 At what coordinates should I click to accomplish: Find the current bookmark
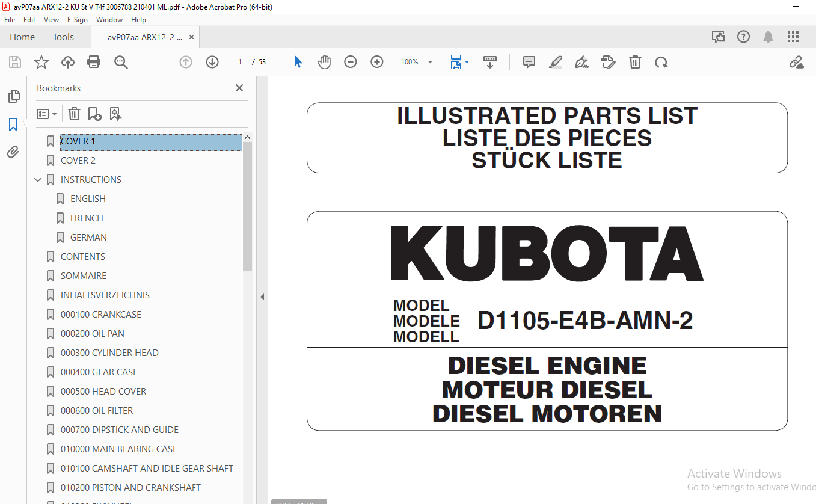pyautogui.click(x=115, y=114)
